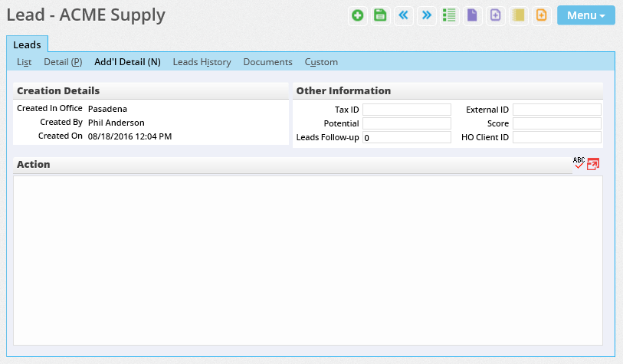623x364 pixels.
Task: Click the purple add document icon
Action: (x=496, y=15)
